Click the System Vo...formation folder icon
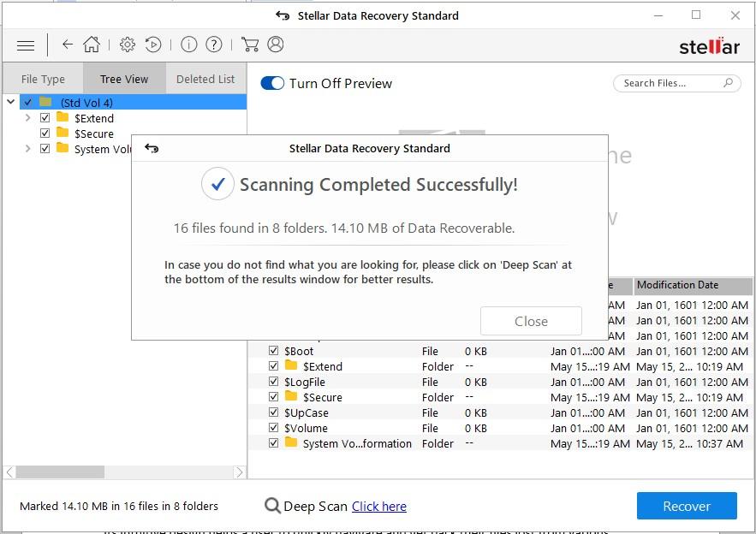The width and height of the screenshot is (756, 534). pyautogui.click(x=291, y=442)
